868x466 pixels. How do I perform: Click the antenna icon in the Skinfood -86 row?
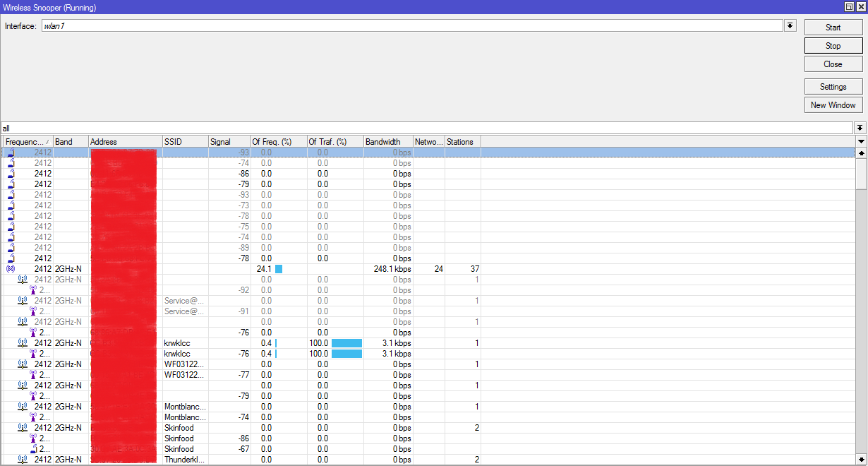pyautogui.click(x=33, y=438)
